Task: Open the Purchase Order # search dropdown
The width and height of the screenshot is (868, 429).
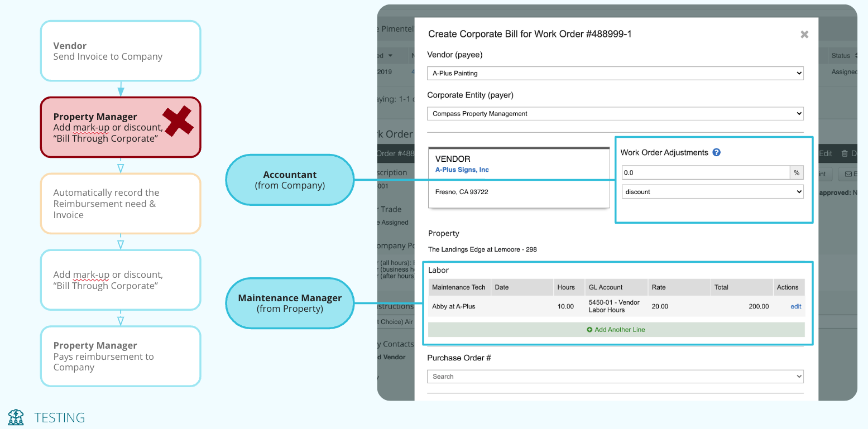Action: tap(615, 377)
